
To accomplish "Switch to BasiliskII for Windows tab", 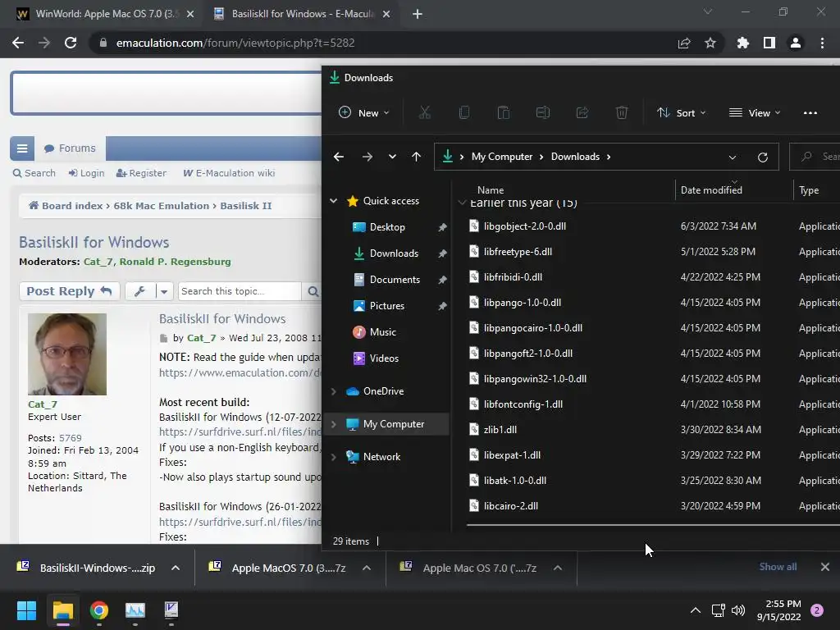I will (302, 13).
